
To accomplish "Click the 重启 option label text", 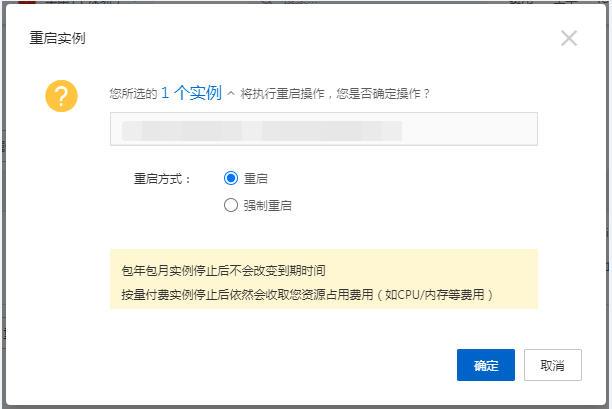I will (256, 178).
